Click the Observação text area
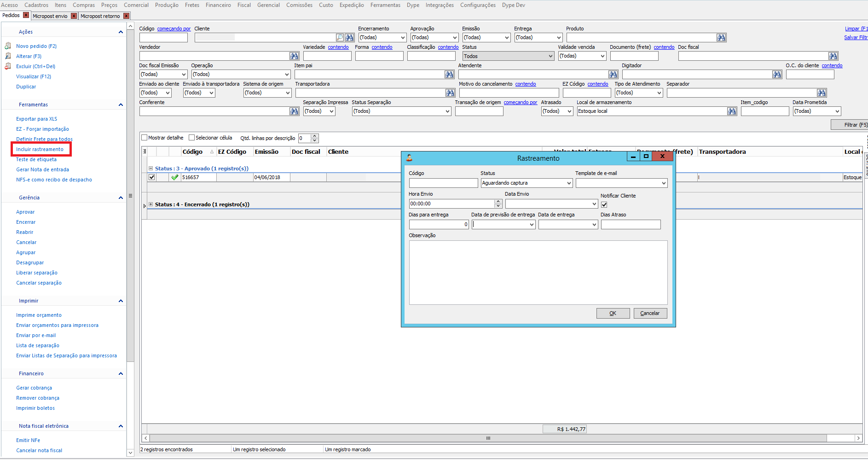The image size is (868, 460). [538, 273]
